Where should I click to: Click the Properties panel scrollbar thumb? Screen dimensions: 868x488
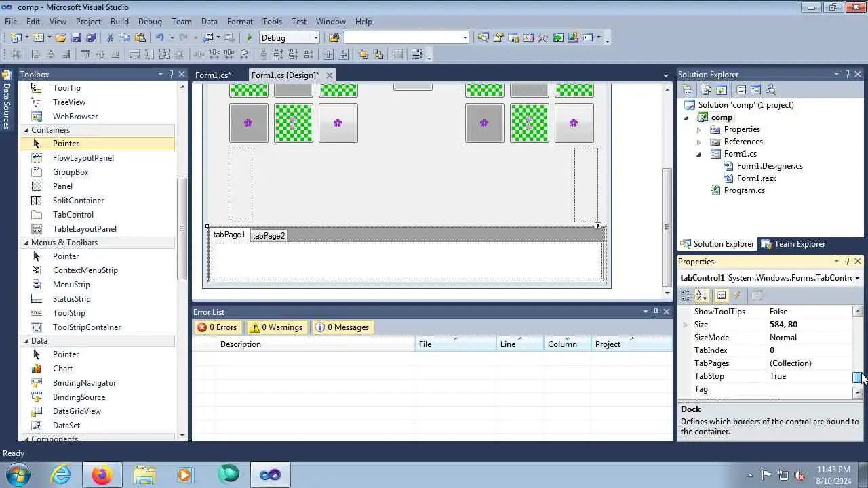[857, 377]
